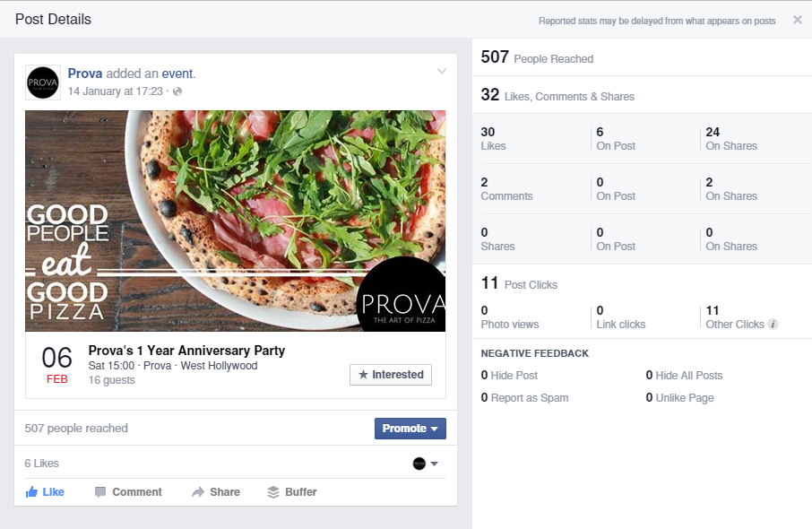Click the Prova page profile picture
Viewport: 812px width, 529px height.
pos(42,82)
